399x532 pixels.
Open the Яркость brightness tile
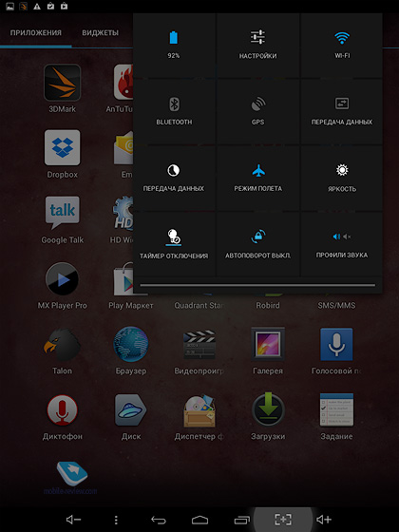pyautogui.click(x=342, y=179)
